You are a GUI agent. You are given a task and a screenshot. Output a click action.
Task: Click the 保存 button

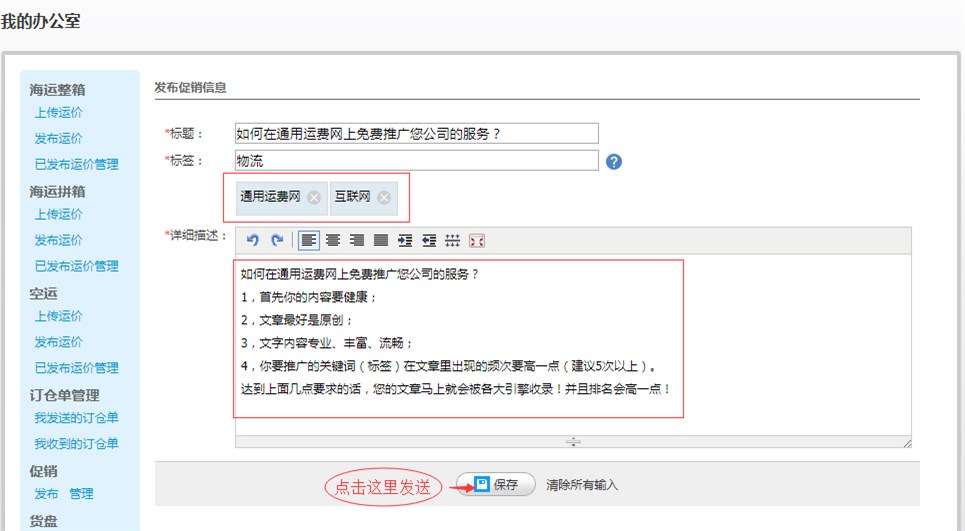[x=496, y=485]
